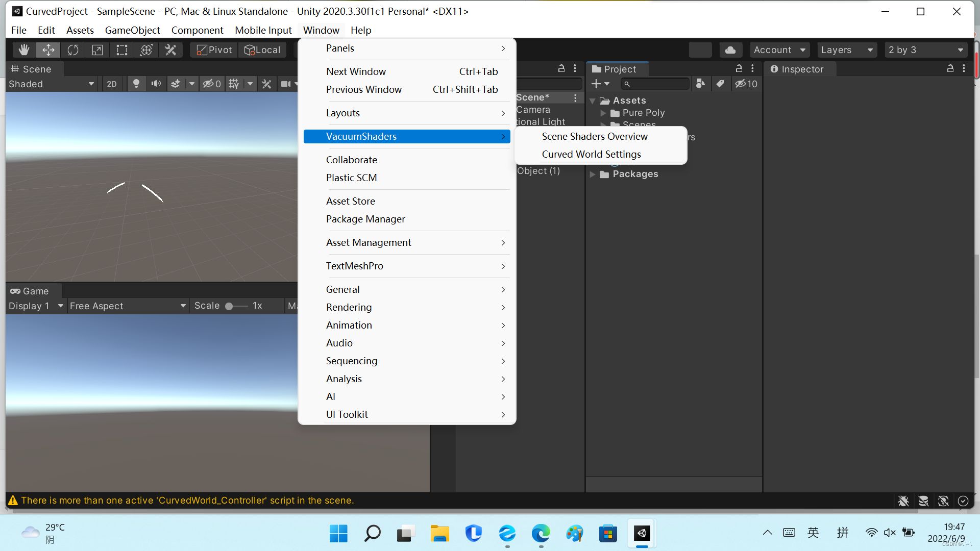The width and height of the screenshot is (980, 551).
Task: Open the Layers dropdown
Action: [x=846, y=50]
